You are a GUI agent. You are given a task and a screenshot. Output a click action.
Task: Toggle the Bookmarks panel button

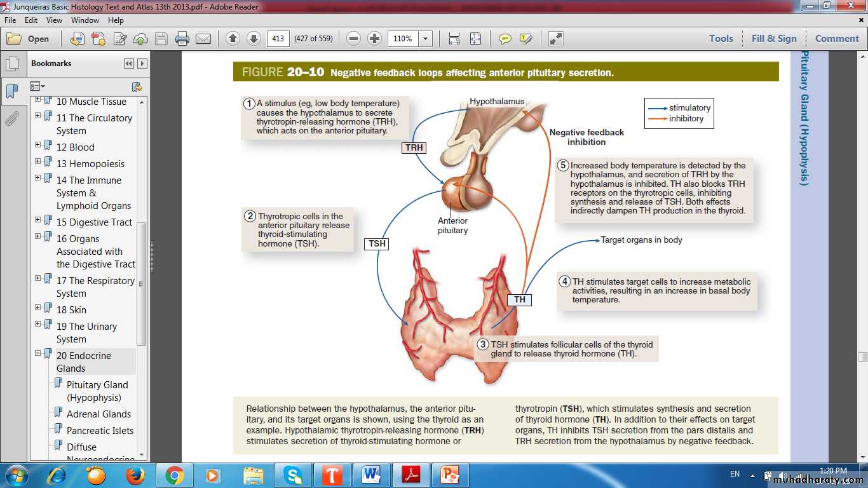(x=11, y=91)
